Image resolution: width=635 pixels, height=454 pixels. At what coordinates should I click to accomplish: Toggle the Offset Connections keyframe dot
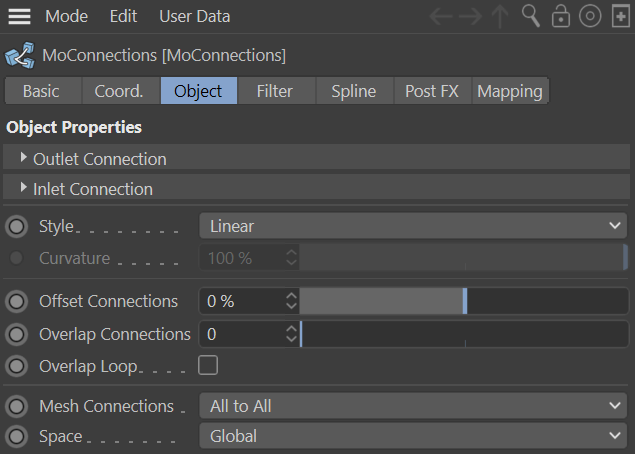pyautogui.click(x=17, y=301)
